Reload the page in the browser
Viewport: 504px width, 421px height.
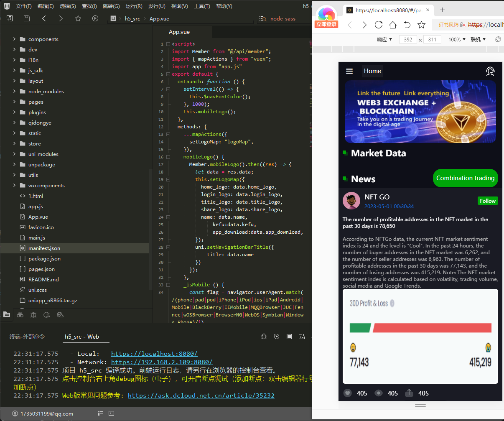click(x=379, y=25)
